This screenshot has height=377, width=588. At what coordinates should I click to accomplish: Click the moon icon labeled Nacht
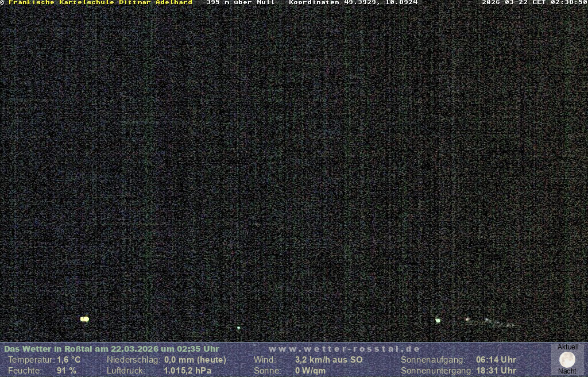tap(567, 360)
